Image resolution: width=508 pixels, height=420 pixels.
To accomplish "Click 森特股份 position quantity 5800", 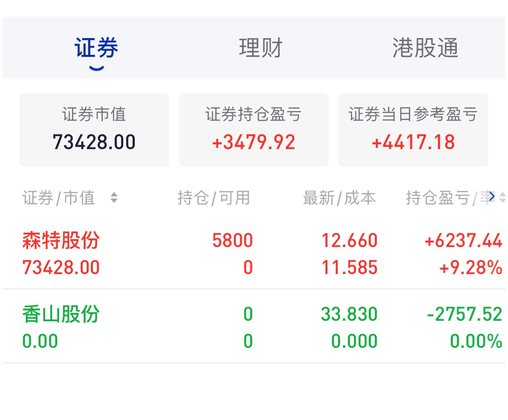I will pyautogui.click(x=232, y=241).
